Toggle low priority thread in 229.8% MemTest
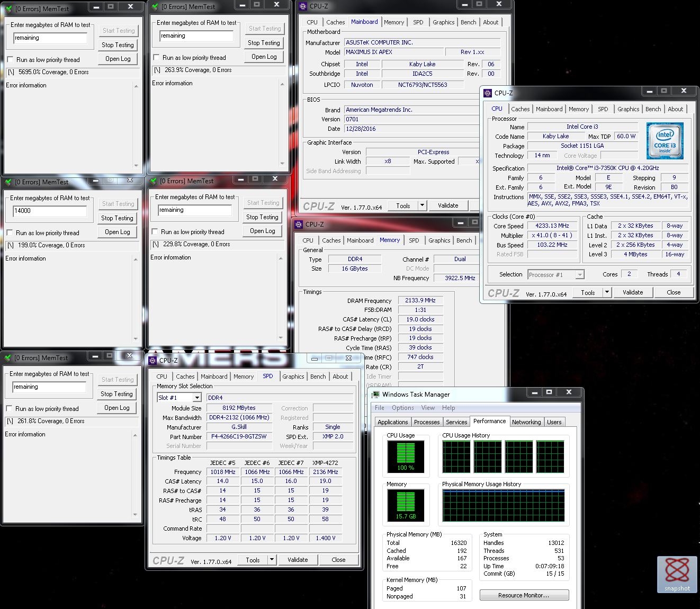Image resolution: width=700 pixels, height=609 pixels. pos(155,232)
